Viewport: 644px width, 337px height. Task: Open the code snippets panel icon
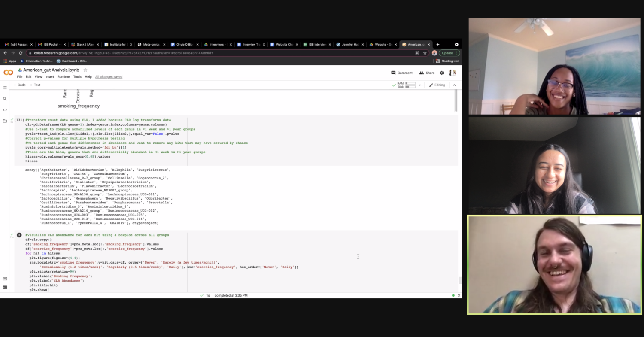point(5,110)
